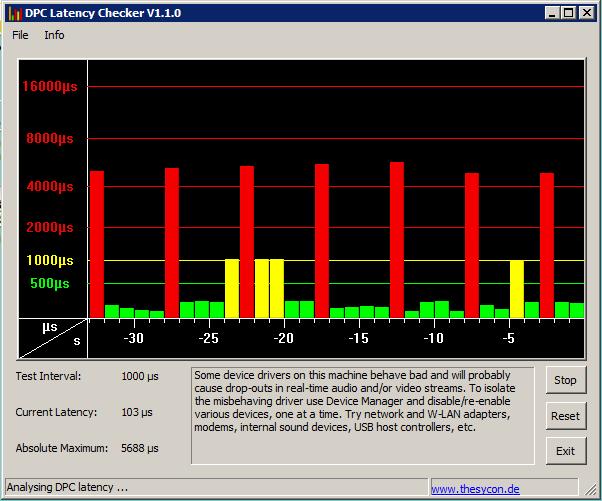Click the green 500µs axis label
The width and height of the screenshot is (602, 501).
(50, 283)
